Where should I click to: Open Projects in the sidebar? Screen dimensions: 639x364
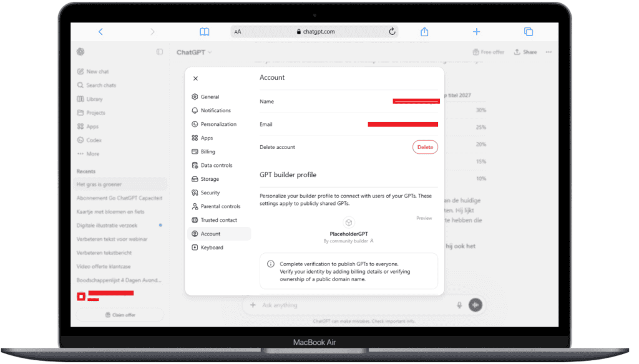(91, 113)
